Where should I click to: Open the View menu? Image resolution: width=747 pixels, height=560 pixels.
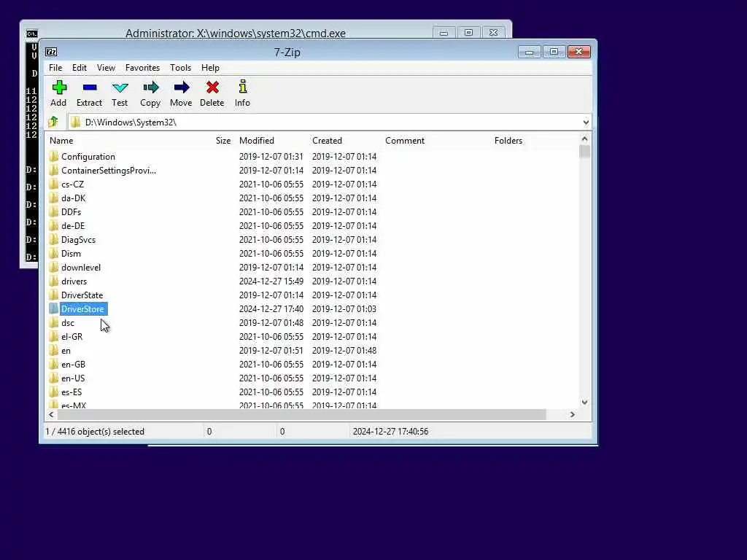point(106,68)
